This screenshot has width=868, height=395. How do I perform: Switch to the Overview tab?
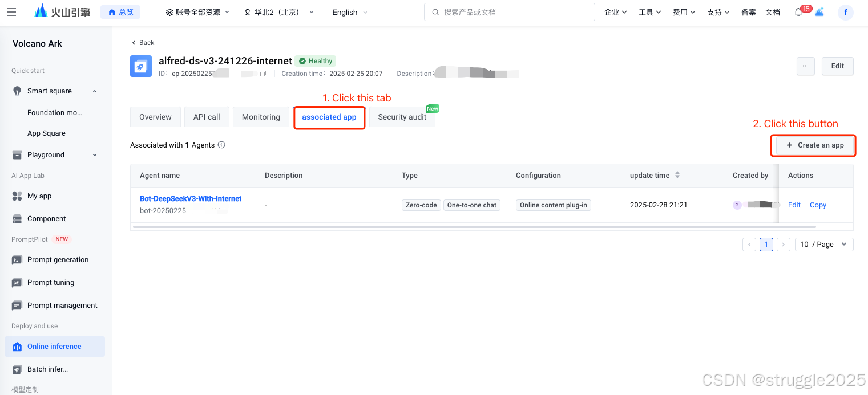point(155,117)
